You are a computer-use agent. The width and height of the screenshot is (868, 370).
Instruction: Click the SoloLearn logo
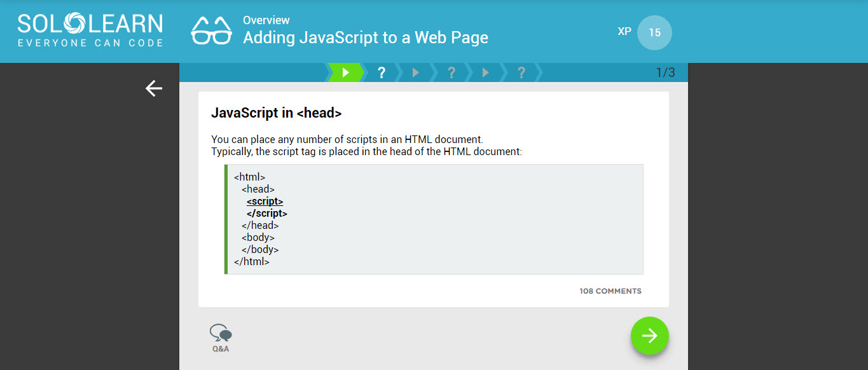(x=90, y=31)
